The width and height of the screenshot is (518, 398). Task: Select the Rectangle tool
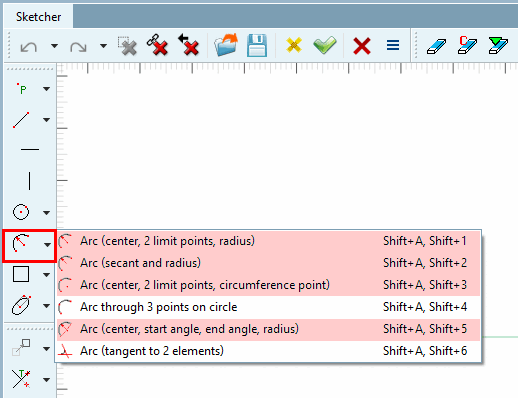point(21,274)
